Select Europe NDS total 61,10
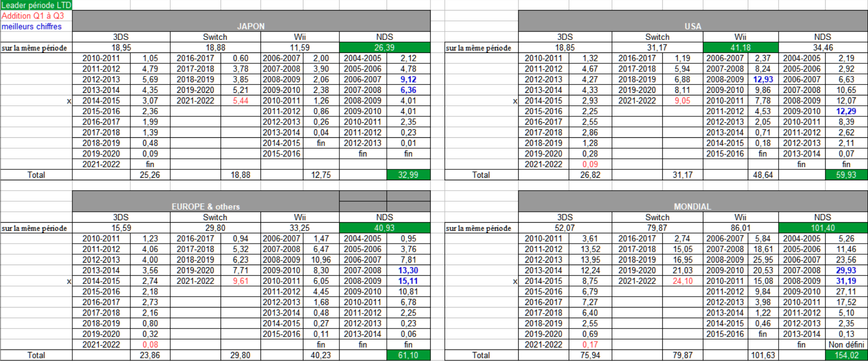This screenshot has width=868, height=361. tap(408, 355)
